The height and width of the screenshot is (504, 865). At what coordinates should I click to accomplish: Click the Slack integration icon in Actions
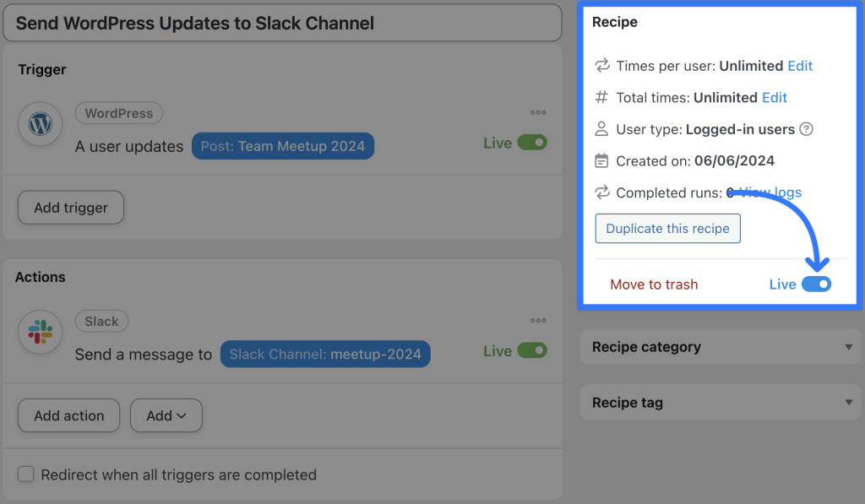tap(40, 332)
